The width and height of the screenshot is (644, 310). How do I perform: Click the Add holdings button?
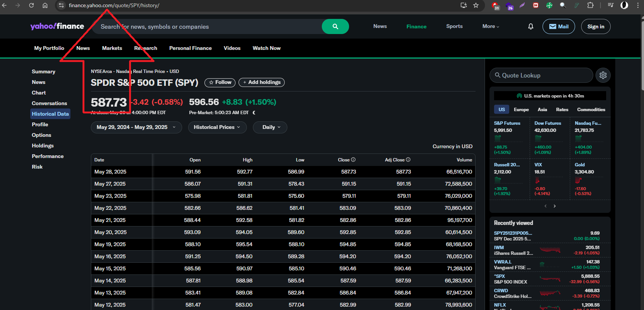click(262, 82)
